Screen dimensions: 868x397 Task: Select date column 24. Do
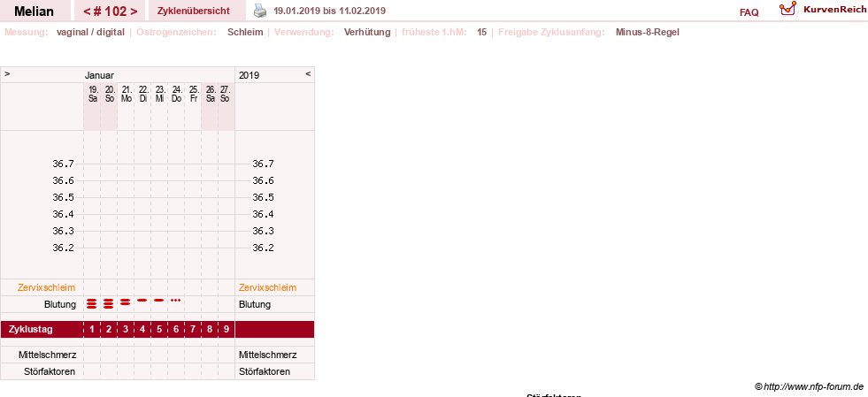pos(177,94)
